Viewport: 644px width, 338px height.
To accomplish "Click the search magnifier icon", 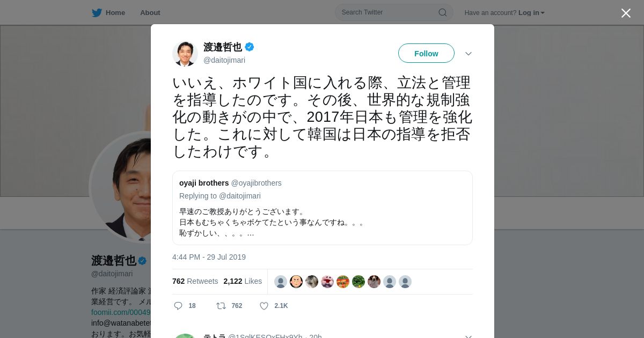I will [x=443, y=12].
